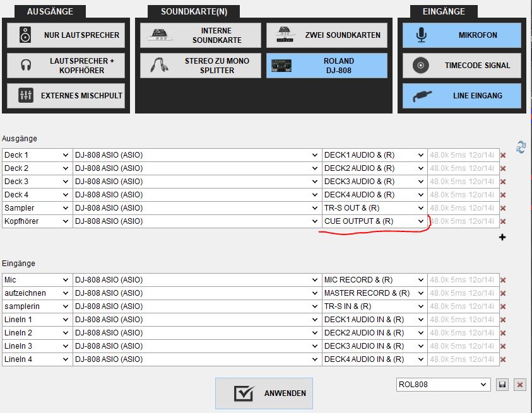This screenshot has height=413, width=532.
Task: Remove the Kopfhörer output row
Action: click(x=503, y=221)
